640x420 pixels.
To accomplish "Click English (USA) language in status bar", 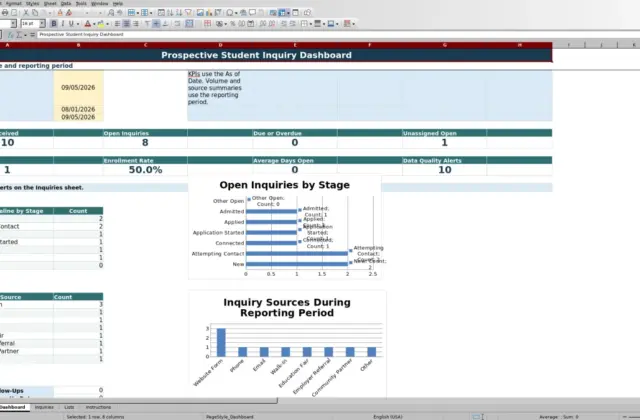I will click(x=387, y=417).
